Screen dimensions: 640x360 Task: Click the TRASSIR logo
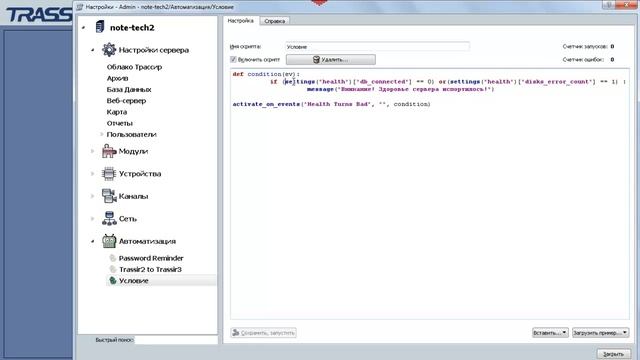point(39,14)
